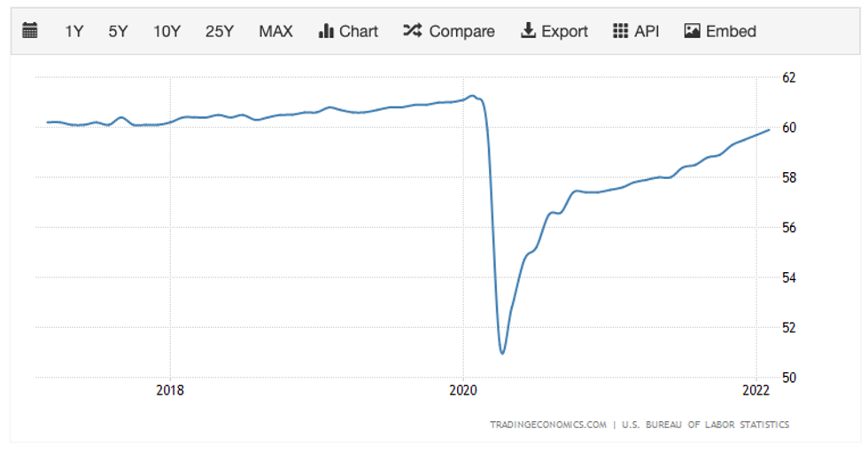Click the bar chart icon beside Chart
The width and height of the screenshot is (868, 453).
(325, 31)
